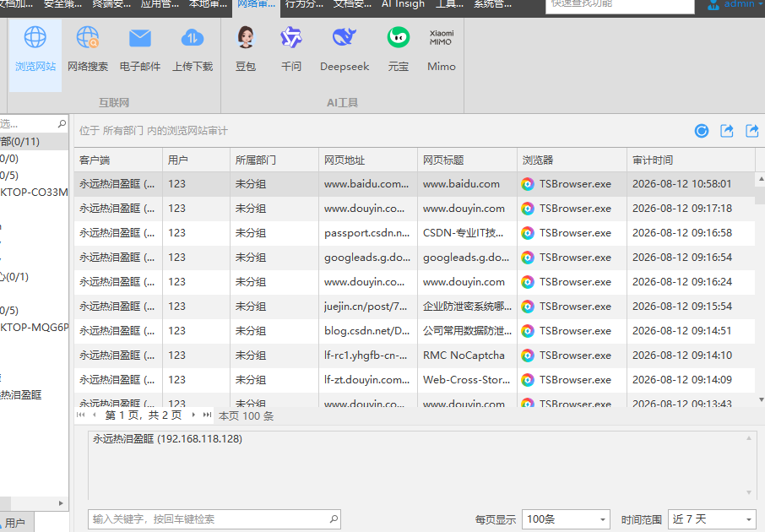This screenshot has height=532, width=765.
Task: Select the juejin.cn/post/7... address cell
Action: point(368,306)
